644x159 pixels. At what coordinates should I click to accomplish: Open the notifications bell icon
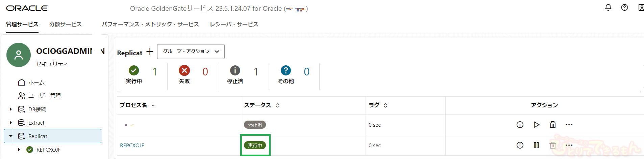[608, 7]
